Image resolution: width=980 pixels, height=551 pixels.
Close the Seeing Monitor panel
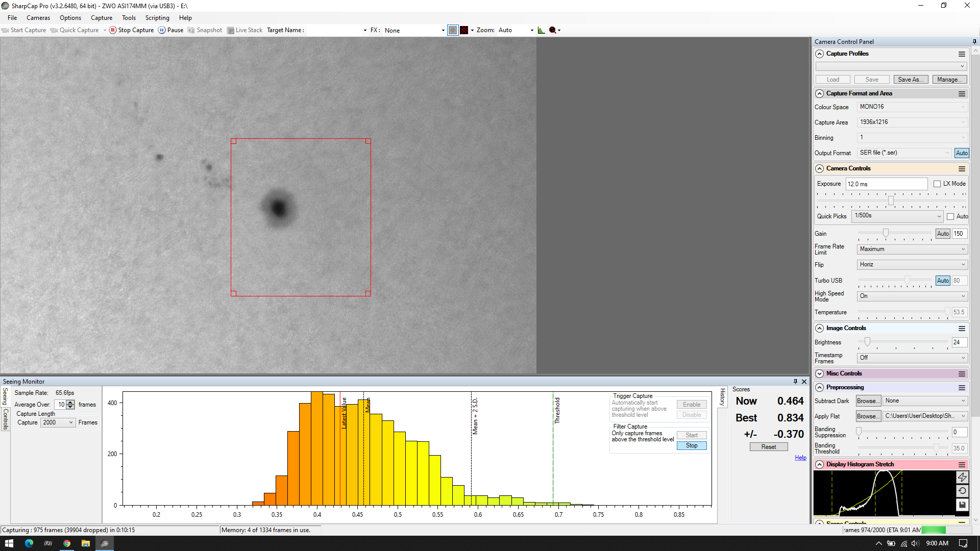coord(804,382)
